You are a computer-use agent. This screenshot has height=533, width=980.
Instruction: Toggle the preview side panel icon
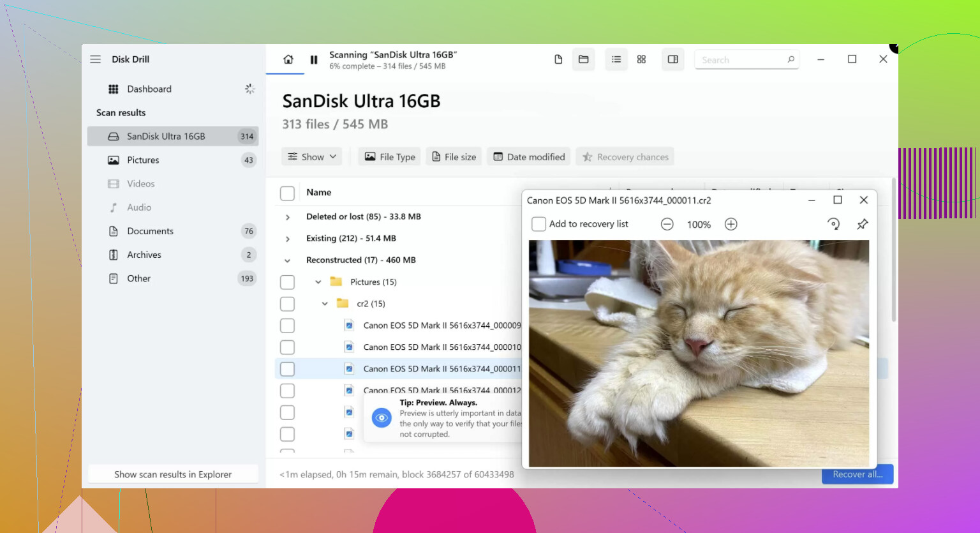coord(672,59)
